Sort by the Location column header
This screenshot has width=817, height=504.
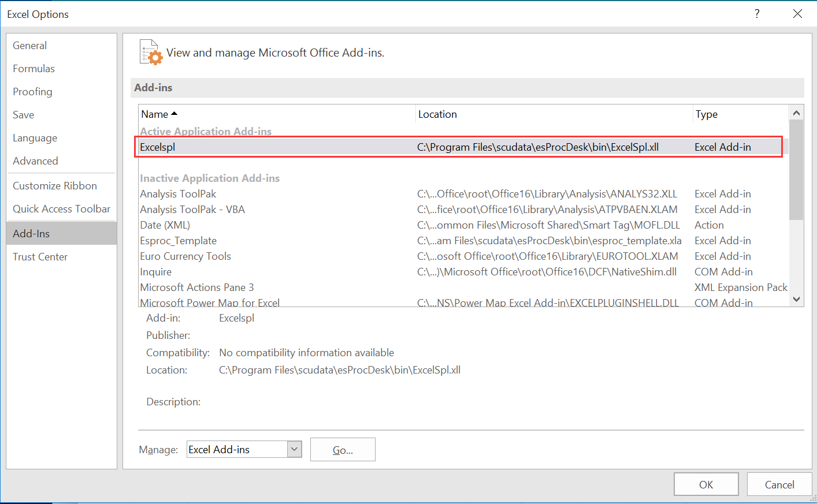click(437, 114)
